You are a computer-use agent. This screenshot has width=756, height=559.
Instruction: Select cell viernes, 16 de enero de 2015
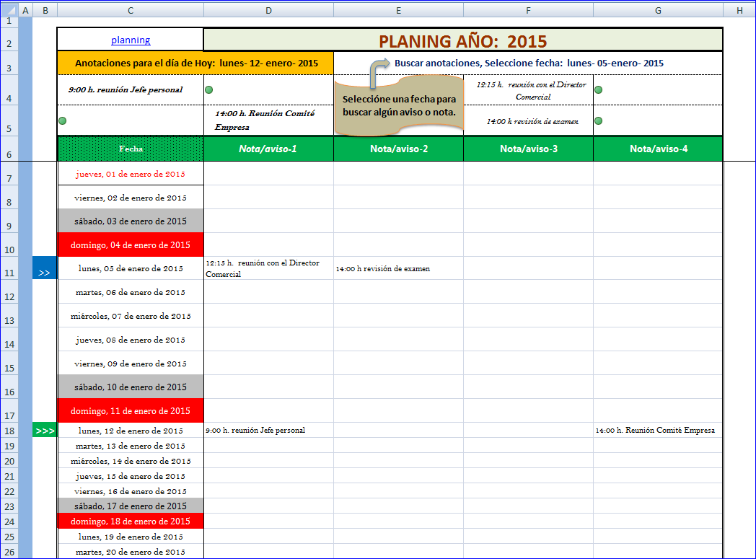click(x=131, y=491)
